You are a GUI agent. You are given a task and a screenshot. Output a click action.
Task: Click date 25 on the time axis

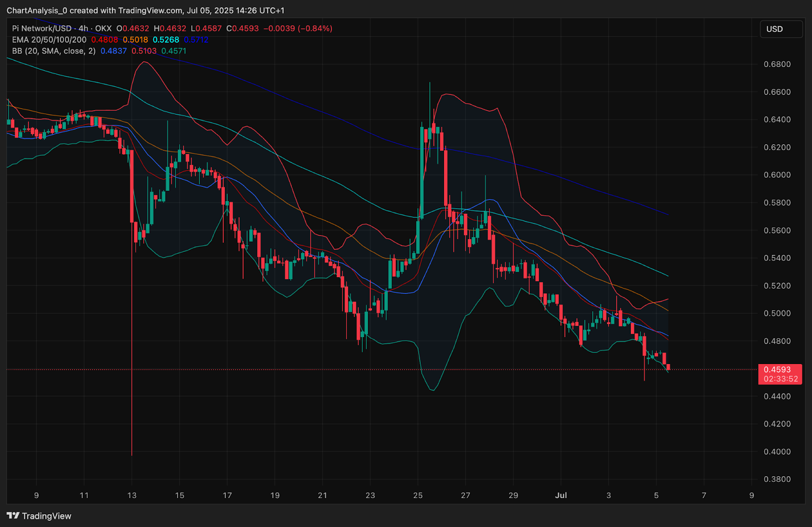point(418,495)
